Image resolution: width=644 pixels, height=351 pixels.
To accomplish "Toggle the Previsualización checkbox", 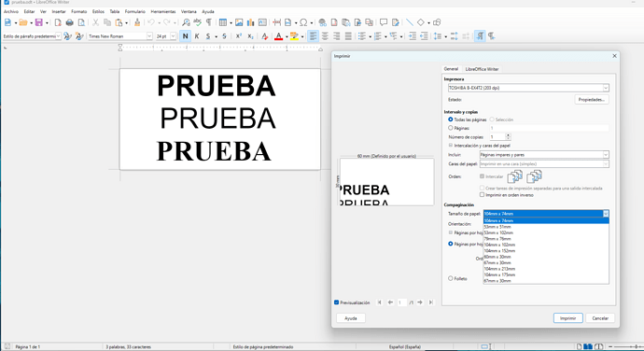I will pos(336,302).
